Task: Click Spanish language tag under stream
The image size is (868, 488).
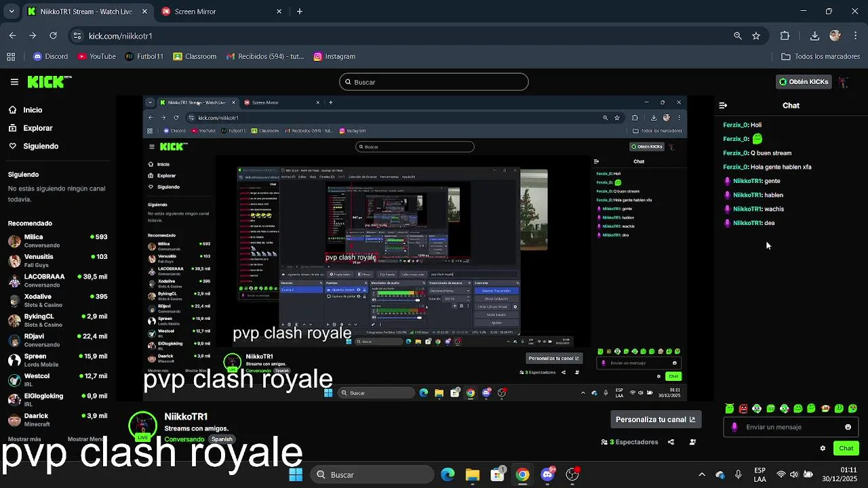Action: [222, 439]
